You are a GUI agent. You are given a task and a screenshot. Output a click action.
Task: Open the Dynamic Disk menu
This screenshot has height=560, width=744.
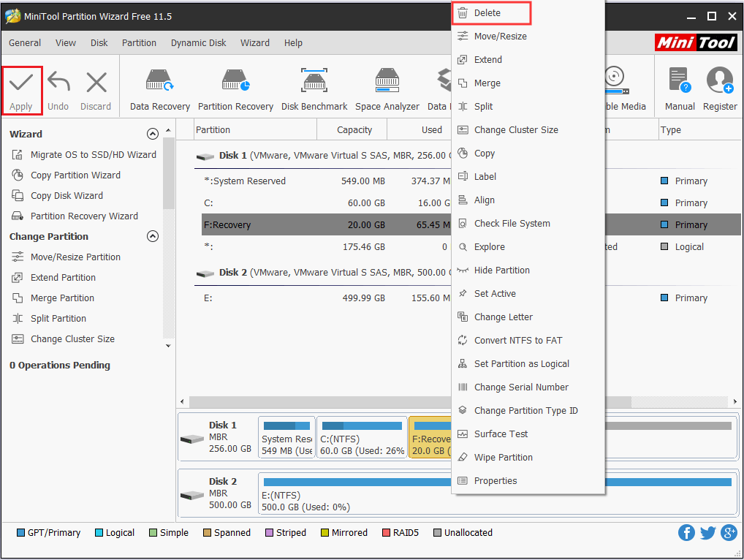[198, 42]
